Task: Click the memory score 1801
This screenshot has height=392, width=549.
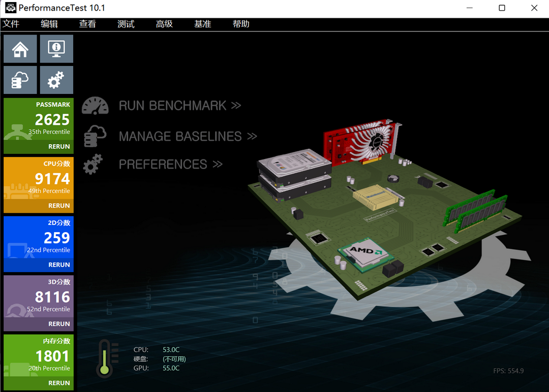Action: click(52, 356)
